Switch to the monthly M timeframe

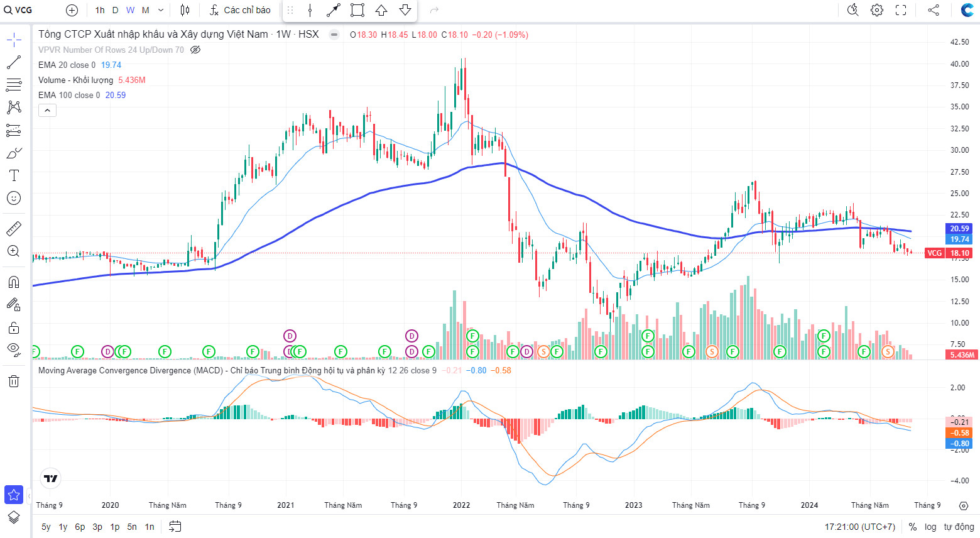145,10
